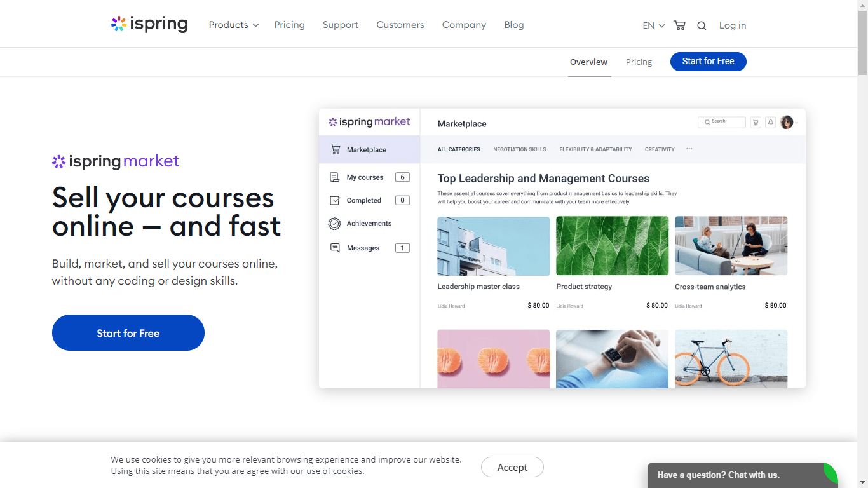Screen dimensions: 868x488
Task: Click the orange slices course thumbnail
Action: click(x=494, y=358)
